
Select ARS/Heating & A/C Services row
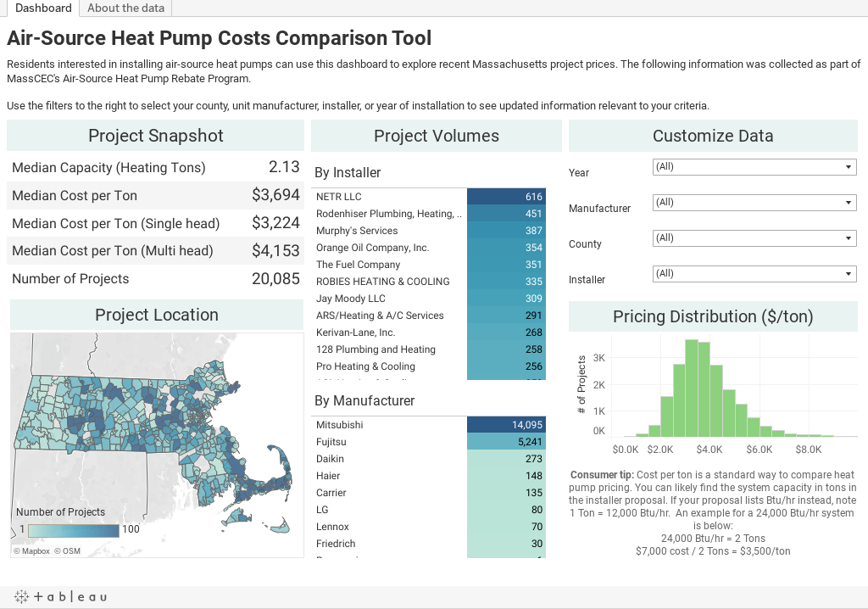[x=428, y=316]
